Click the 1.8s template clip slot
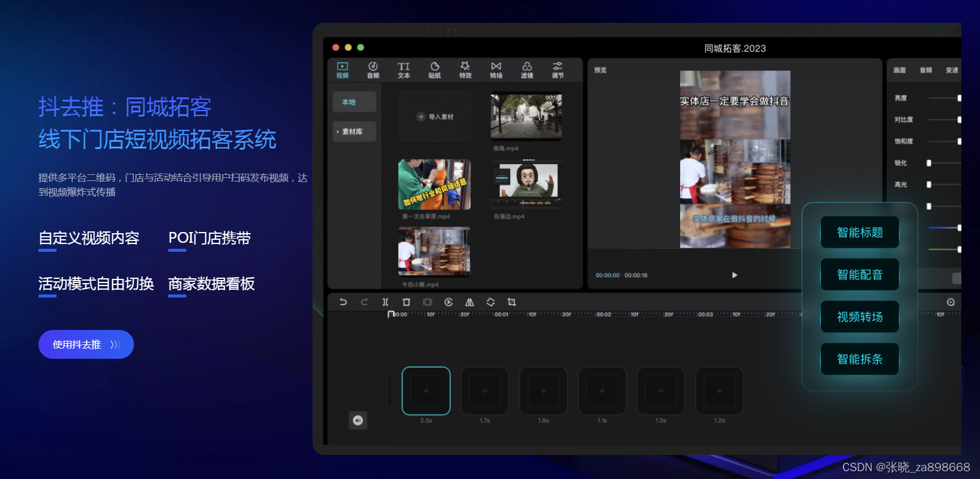This screenshot has height=479, width=980. [544, 391]
